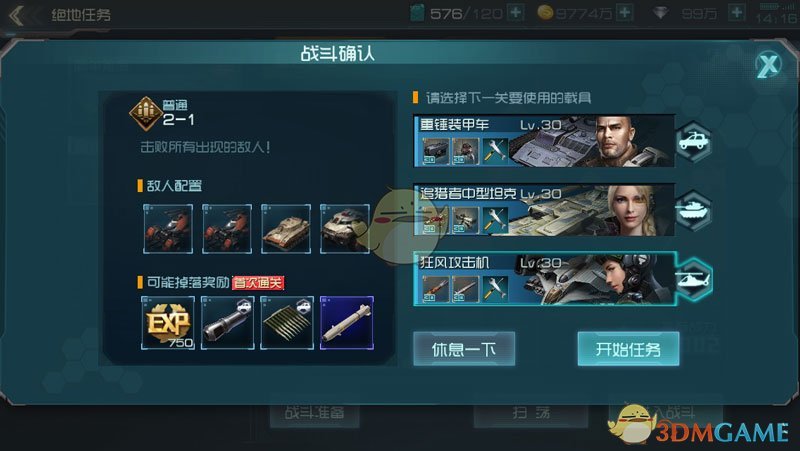View the purple-framed missile reward item
The width and height of the screenshot is (800, 451).
pyautogui.click(x=347, y=323)
